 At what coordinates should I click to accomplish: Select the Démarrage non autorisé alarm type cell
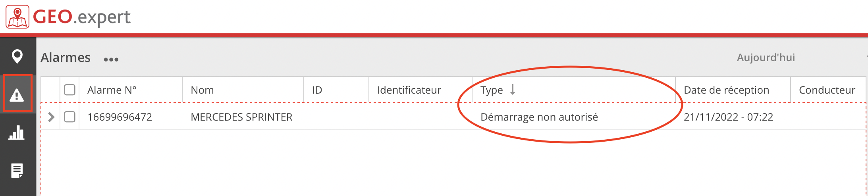click(x=539, y=117)
